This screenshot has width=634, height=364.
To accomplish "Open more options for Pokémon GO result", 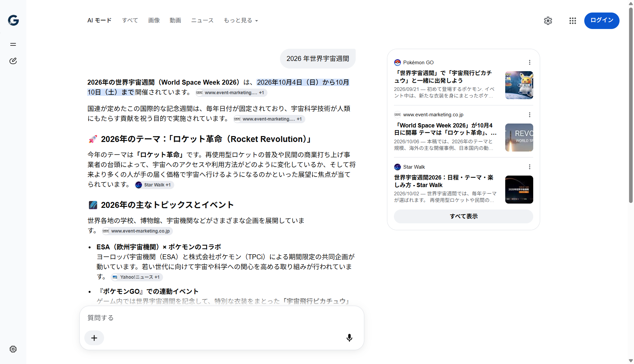I will pyautogui.click(x=530, y=63).
